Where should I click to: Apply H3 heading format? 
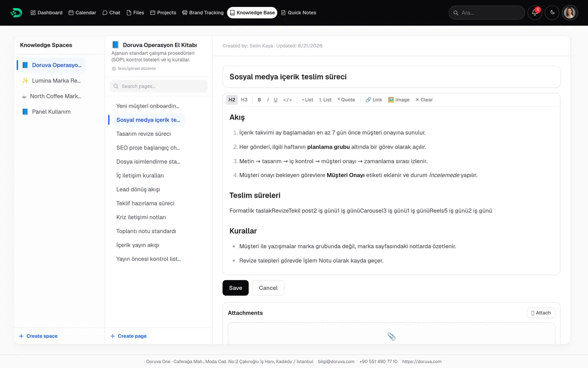244,100
